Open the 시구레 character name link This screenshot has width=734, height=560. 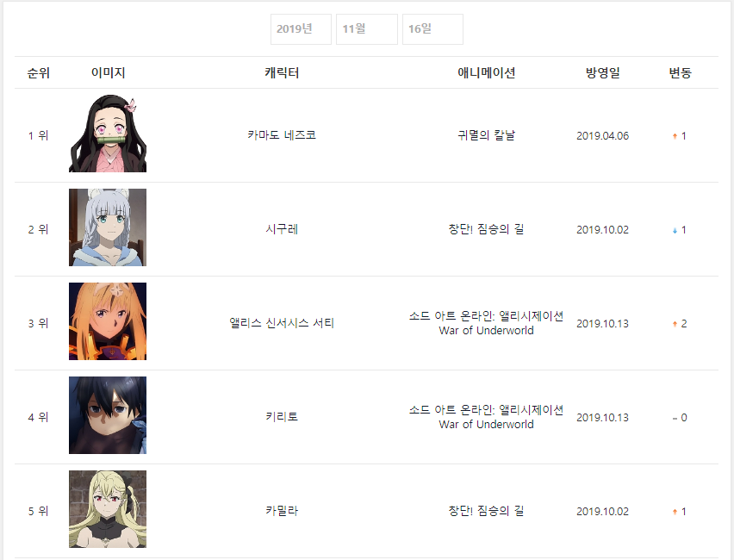tap(282, 229)
